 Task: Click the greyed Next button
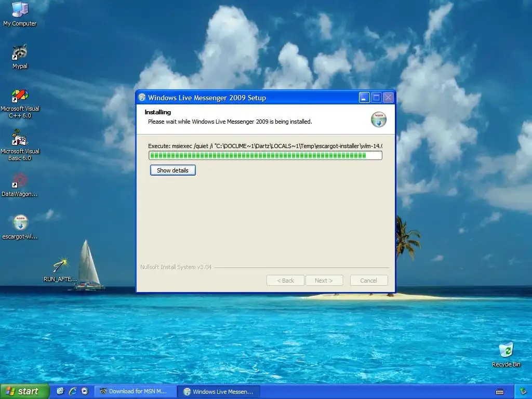(324, 281)
